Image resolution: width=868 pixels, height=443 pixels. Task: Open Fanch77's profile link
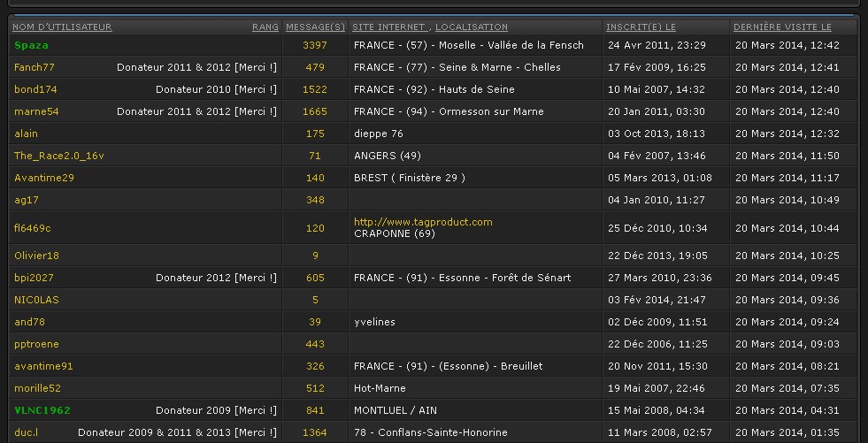[x=35, y=67]
